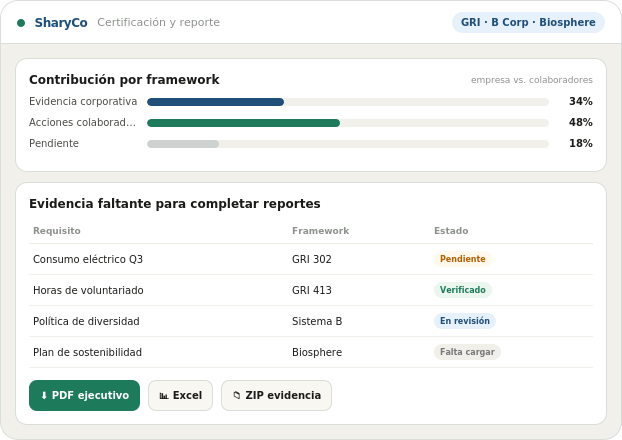Viewport: 622px width, 440px height.
Task: Click the empresa vs. colaboradores caption
Action: 532,80
